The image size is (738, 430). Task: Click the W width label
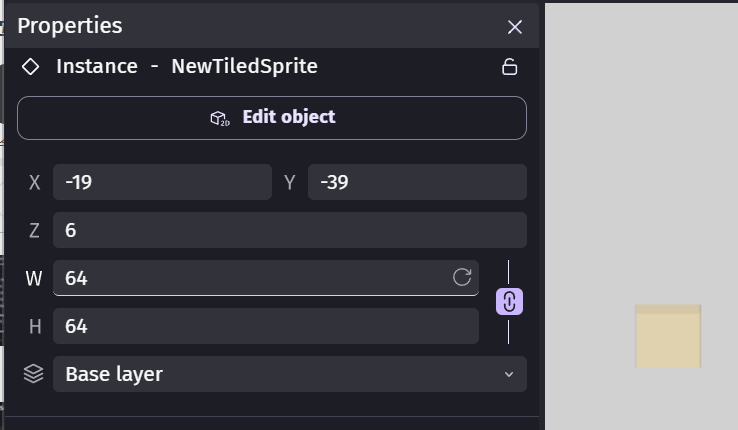coord(34,278)
